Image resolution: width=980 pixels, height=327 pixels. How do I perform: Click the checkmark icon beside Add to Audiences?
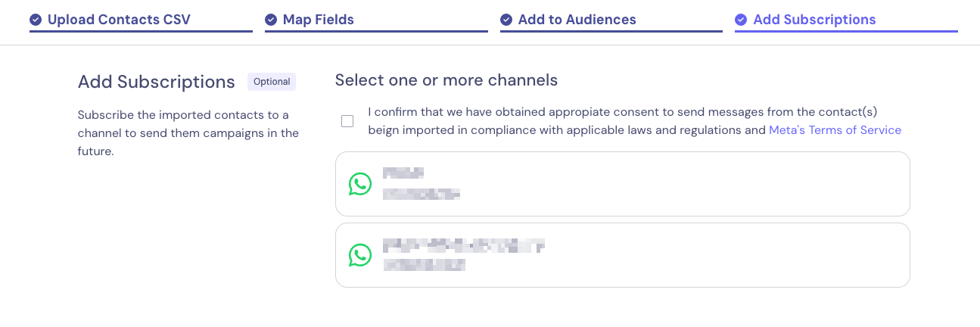(506, 20)
